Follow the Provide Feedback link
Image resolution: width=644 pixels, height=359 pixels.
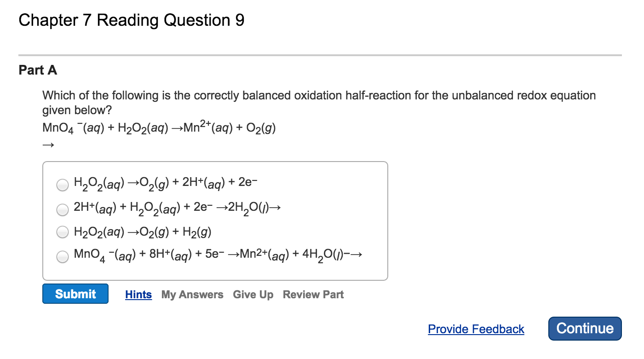click(x=476, y=329)
